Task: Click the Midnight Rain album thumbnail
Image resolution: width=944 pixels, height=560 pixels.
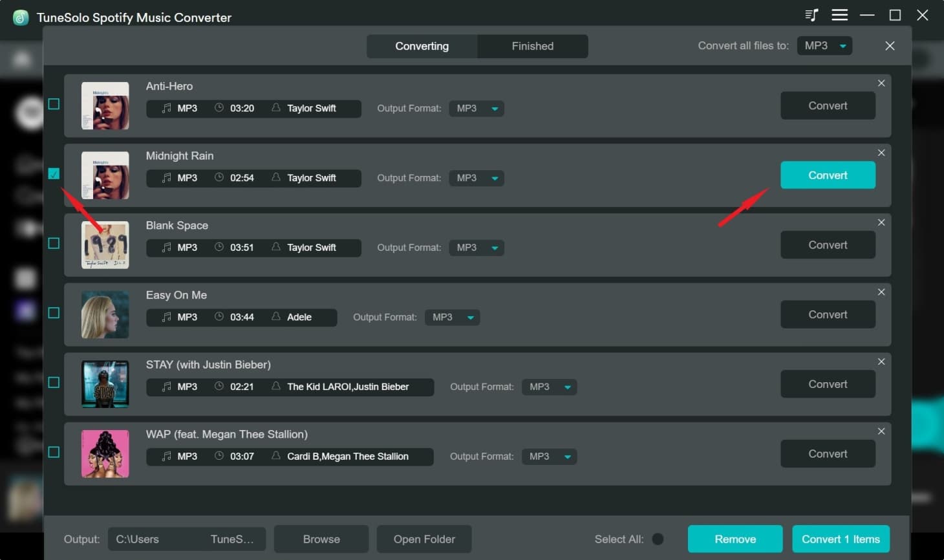Action: click(105, 175)
